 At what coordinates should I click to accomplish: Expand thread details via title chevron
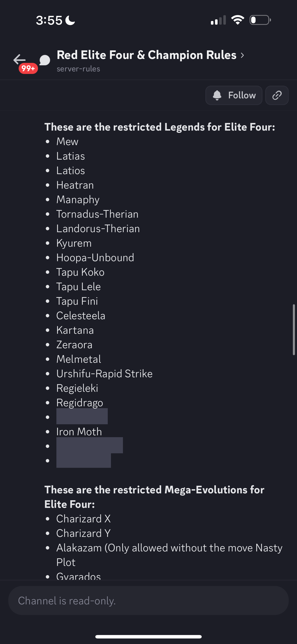tap(242, 55)
